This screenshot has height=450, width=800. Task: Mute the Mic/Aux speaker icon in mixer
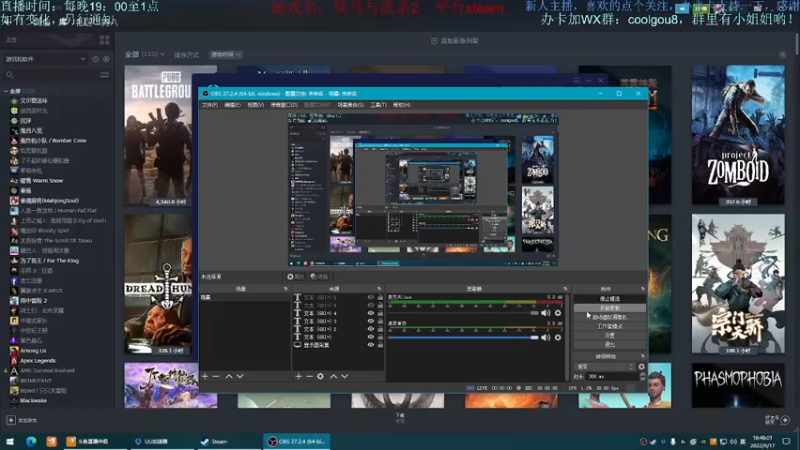[545, 313]
